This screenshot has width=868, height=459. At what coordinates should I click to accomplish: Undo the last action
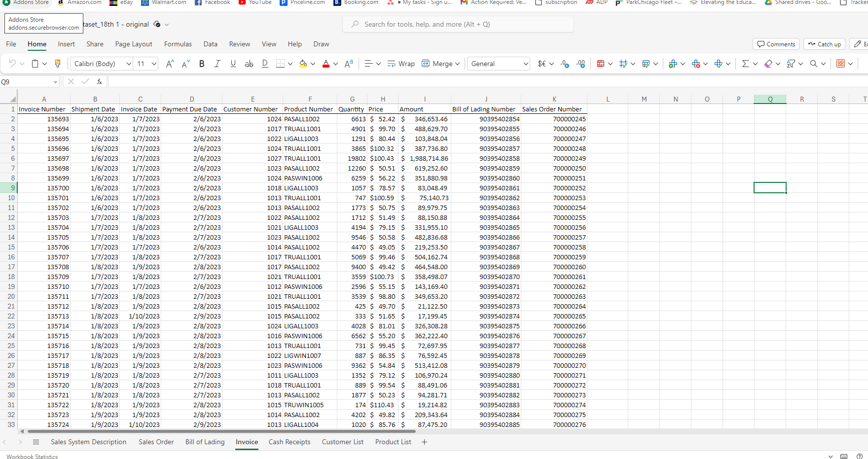point(12,64)
